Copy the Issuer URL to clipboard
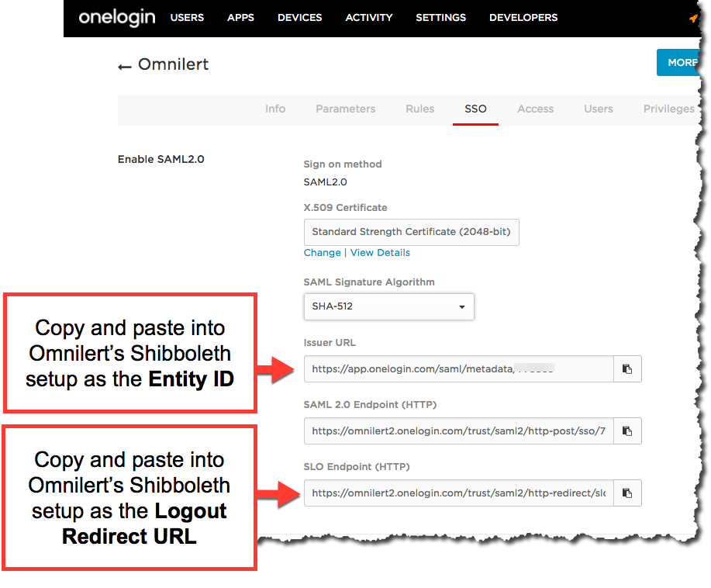 click(627, 369)
